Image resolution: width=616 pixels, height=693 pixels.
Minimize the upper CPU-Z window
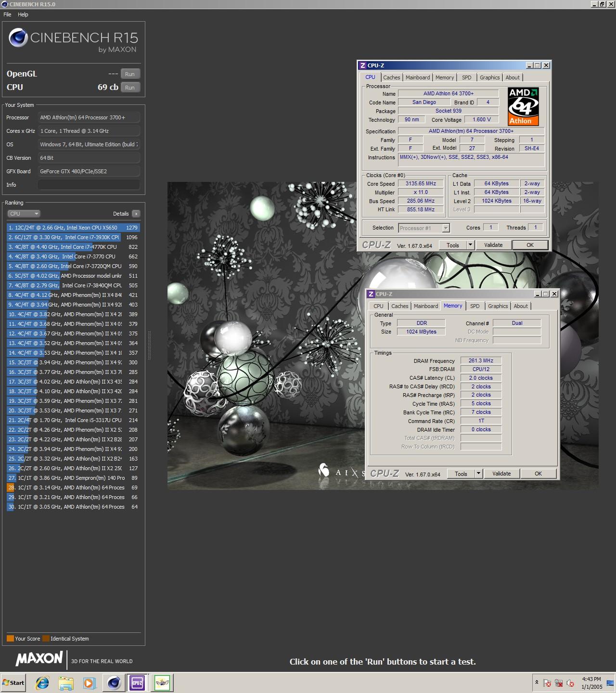point(529,65)
